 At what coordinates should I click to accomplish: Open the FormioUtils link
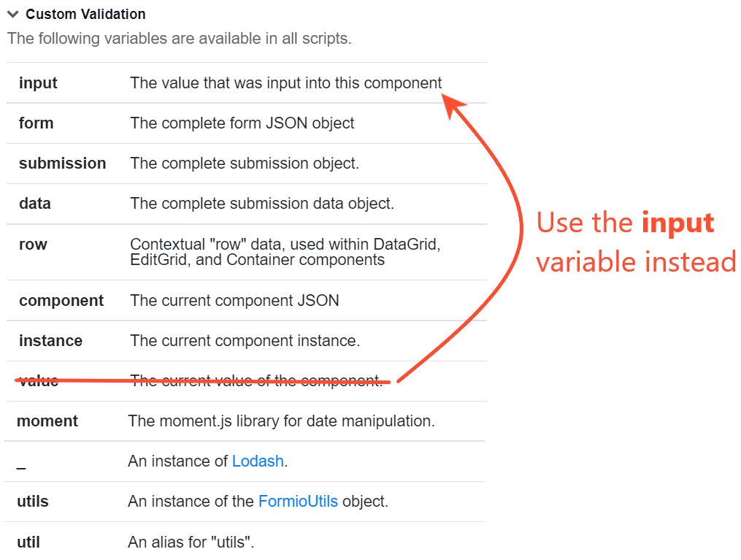point(298,502)
